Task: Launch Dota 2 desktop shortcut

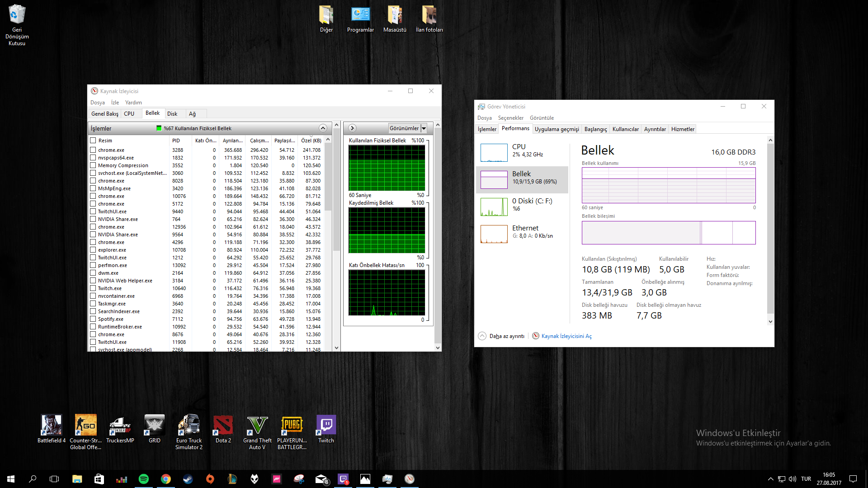Action: coord(223,429)
